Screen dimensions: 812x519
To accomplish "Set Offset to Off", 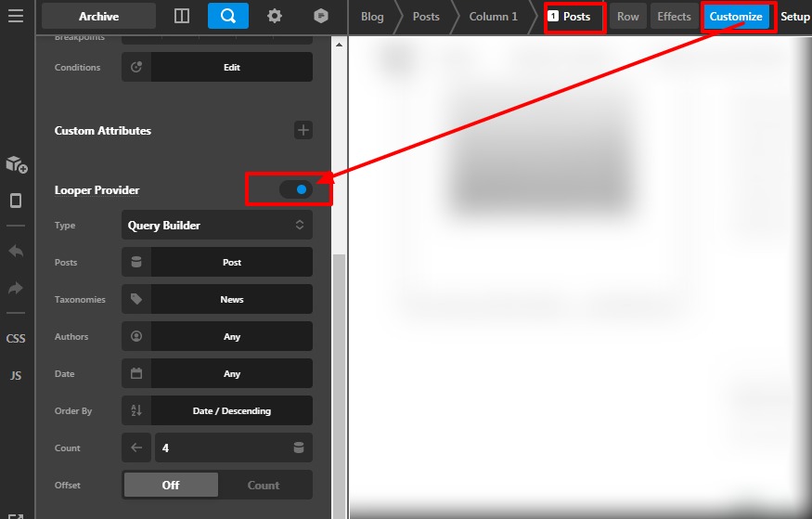I will pos(171,485).
